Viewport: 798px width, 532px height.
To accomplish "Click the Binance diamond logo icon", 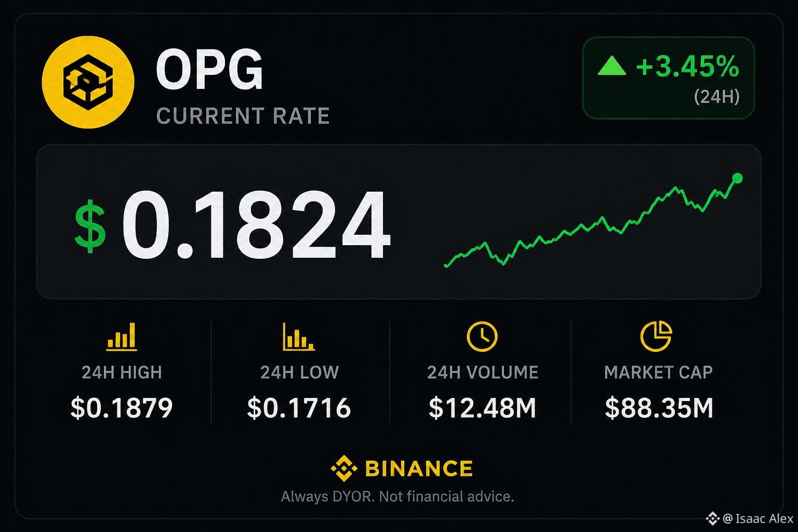I will tap(344, 468).
